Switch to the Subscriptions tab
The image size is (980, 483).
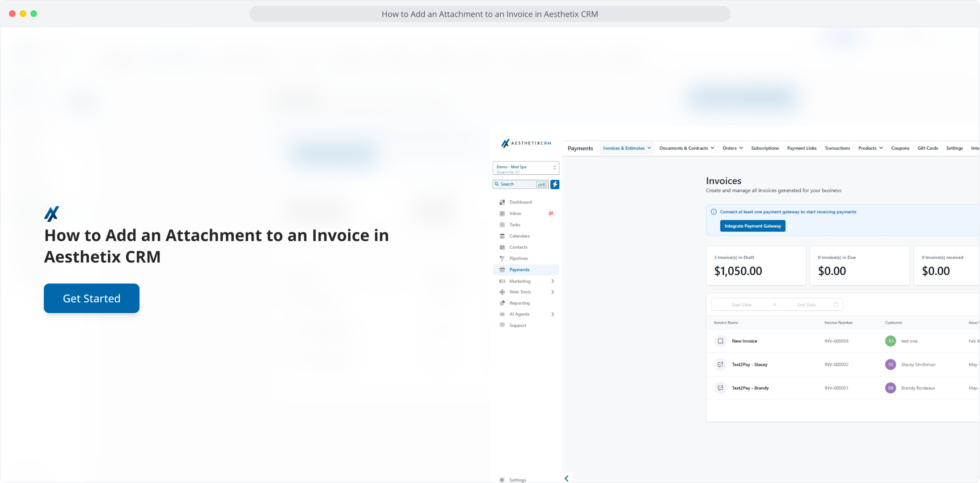pos(765,148)
